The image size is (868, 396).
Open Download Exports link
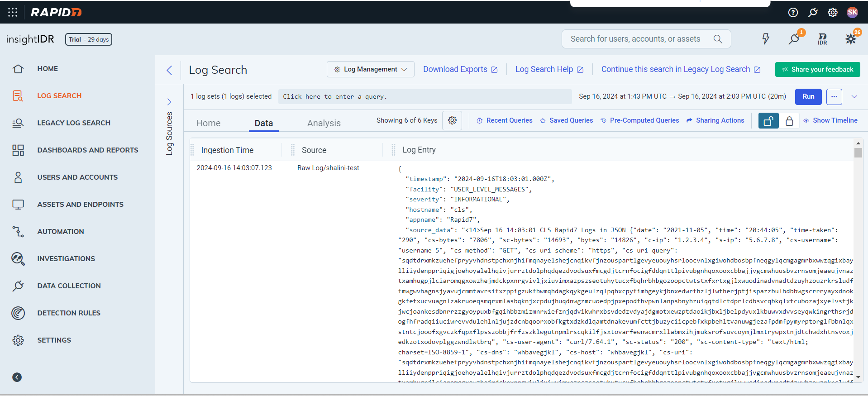click(x=460, y=69)
